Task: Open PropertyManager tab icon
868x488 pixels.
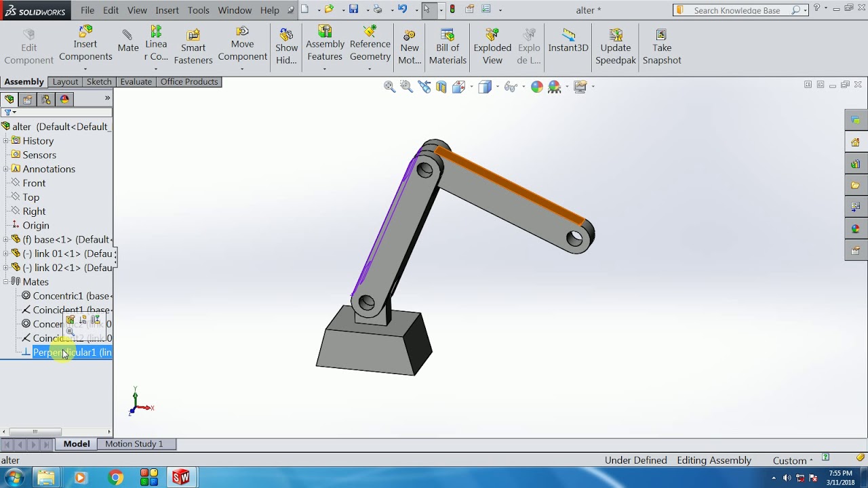Action: [28, 99]
